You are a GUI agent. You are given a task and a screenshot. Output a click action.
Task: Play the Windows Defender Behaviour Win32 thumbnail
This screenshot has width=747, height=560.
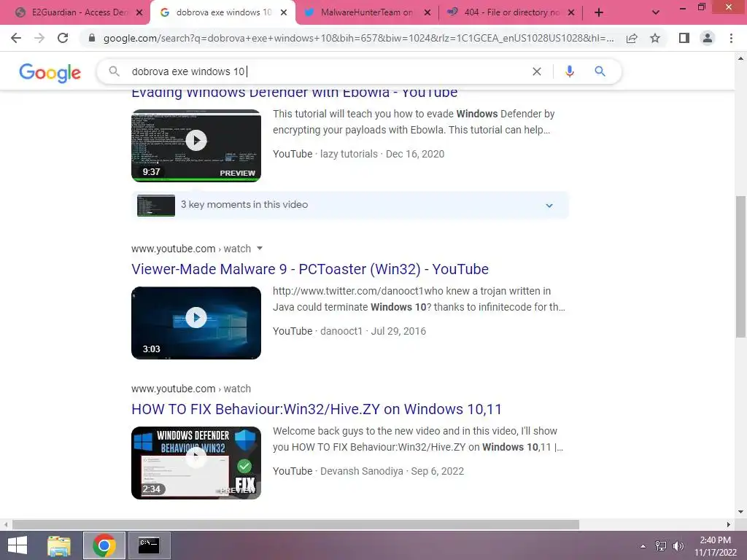click(x=196, y=463)
